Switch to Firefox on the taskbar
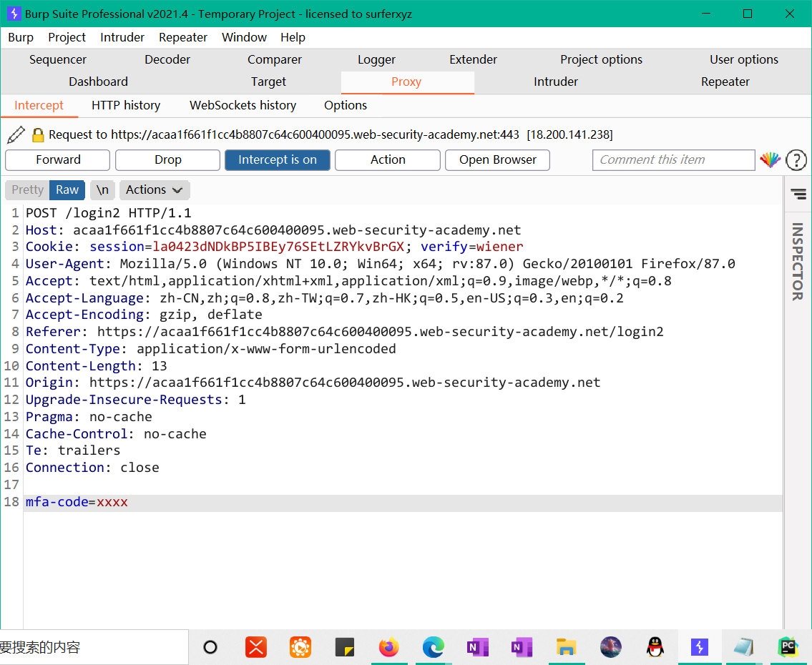Viewport: 812px width, 665px height. [389, 647]
